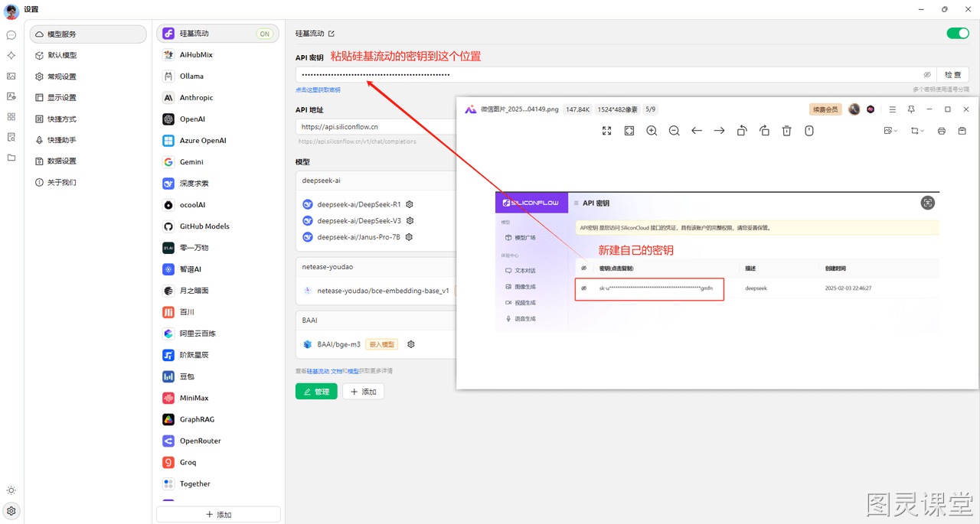Viewport: 980px width, 524px height.
Task: Click the mouse icon in viewer toolbar
Action: 809,131
